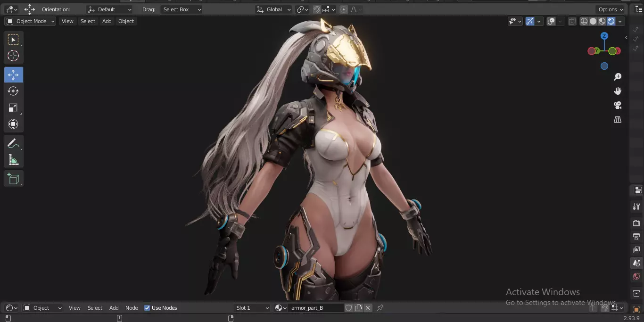Switch to solid viewport shading
The image size is (644, 322).
(593, 21)
